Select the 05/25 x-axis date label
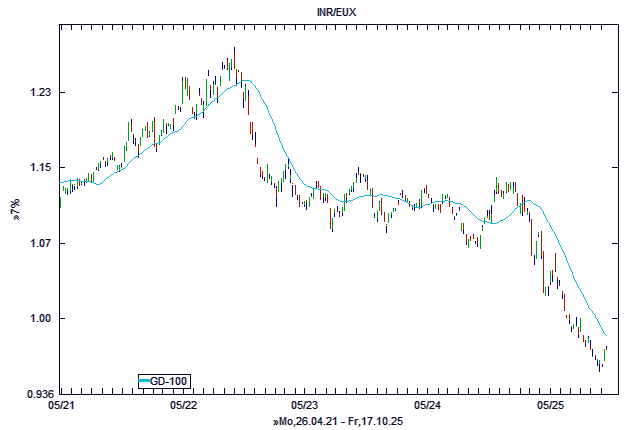This screenshot has height=430, width=630. click(550, 406)
